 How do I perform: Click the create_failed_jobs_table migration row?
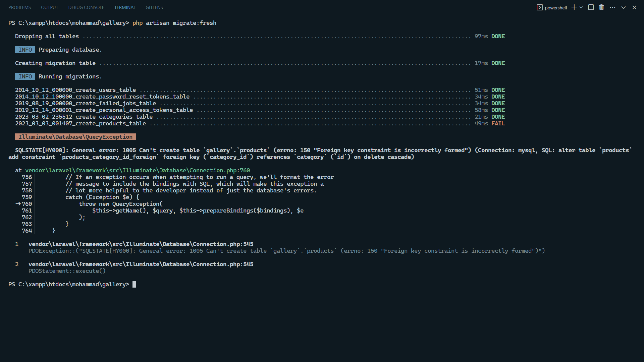pos(260,103)
